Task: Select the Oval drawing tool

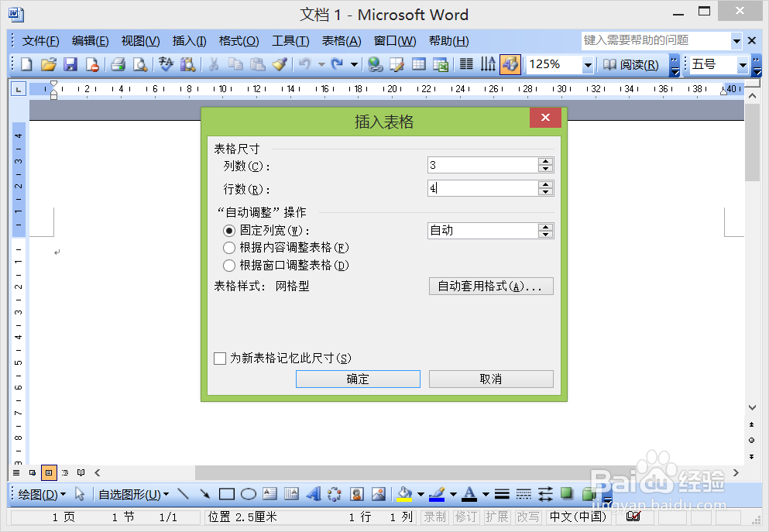Action: pos(248,494)
